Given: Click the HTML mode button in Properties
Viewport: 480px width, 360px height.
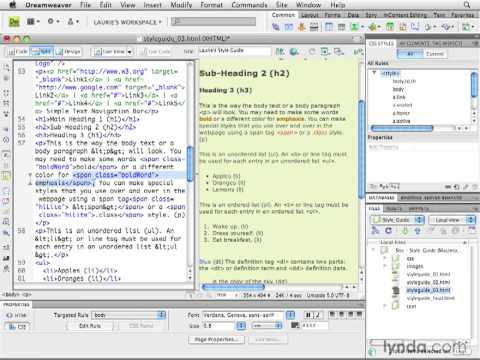Looking at the screenshot, I should pos(16,315).
